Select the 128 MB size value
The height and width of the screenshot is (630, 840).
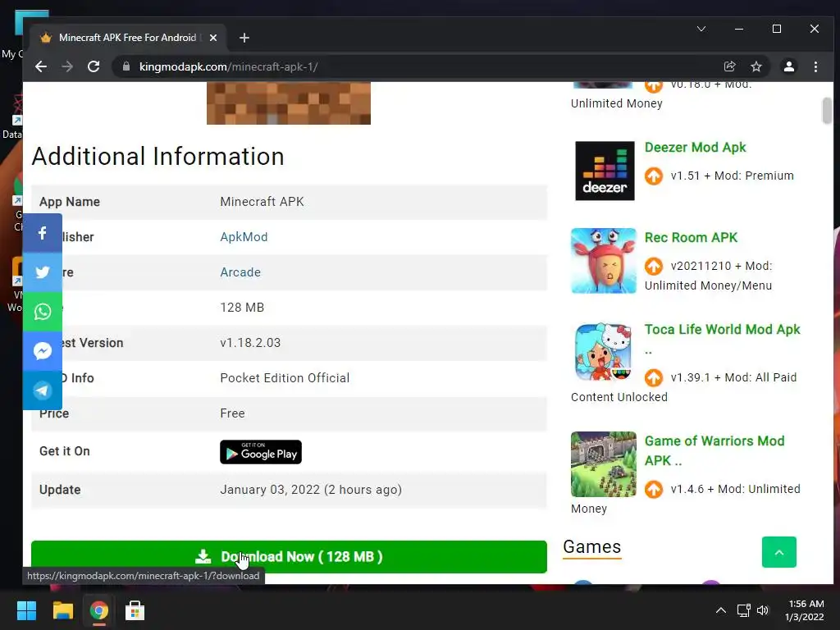[242, 308]
